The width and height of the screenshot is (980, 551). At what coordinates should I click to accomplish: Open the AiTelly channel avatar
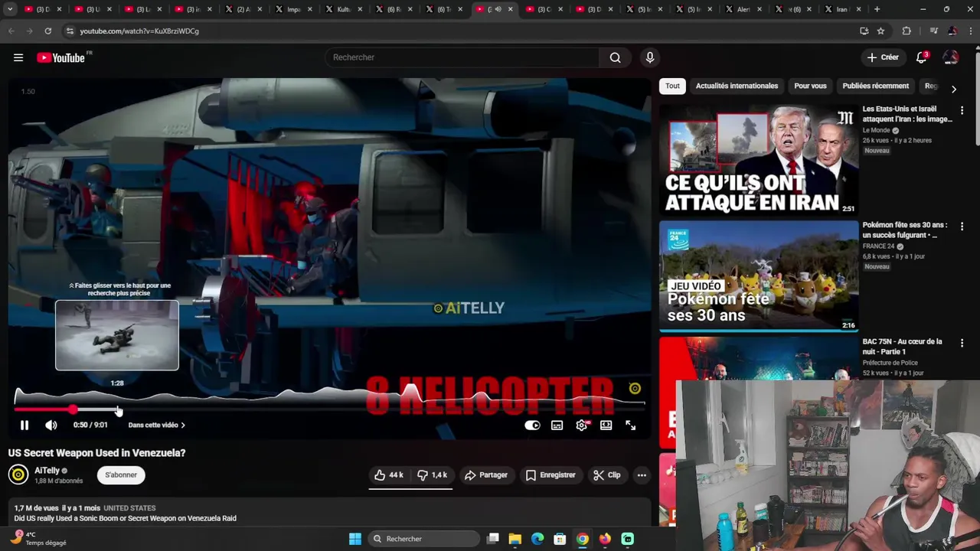point(18,475)
